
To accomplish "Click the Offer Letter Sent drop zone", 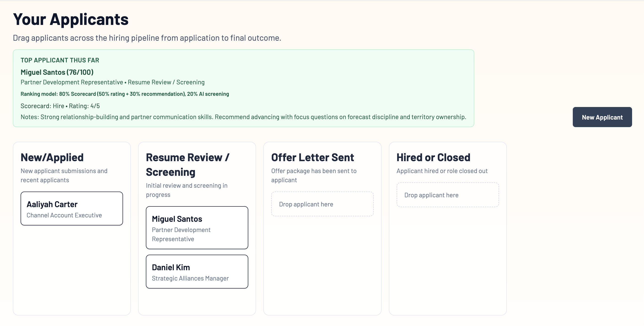I will (322, 204).
